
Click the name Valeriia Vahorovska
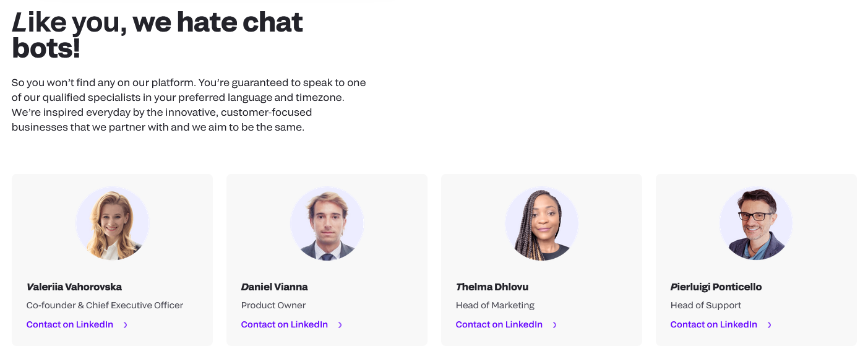(74, 287)
